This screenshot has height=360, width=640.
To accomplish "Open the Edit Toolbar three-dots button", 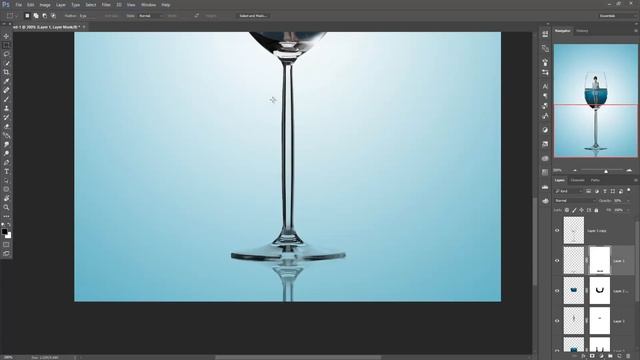I will (x=6, y=216).
